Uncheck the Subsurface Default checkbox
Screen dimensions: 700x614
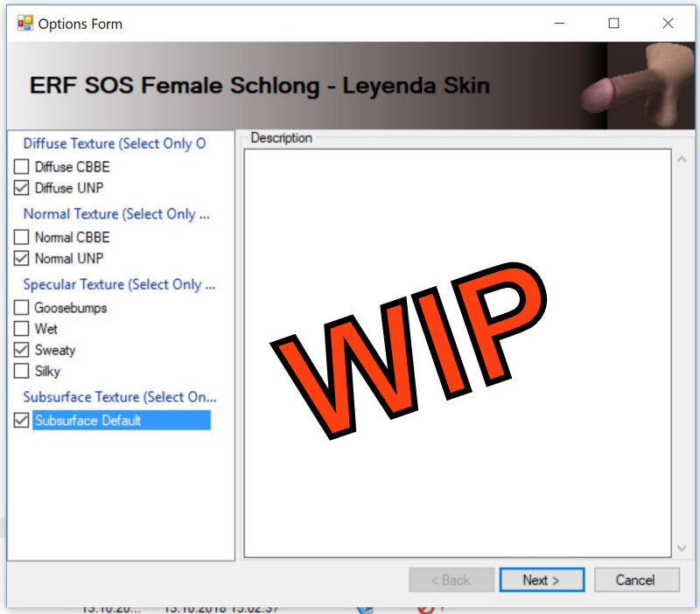pos(21,421)
